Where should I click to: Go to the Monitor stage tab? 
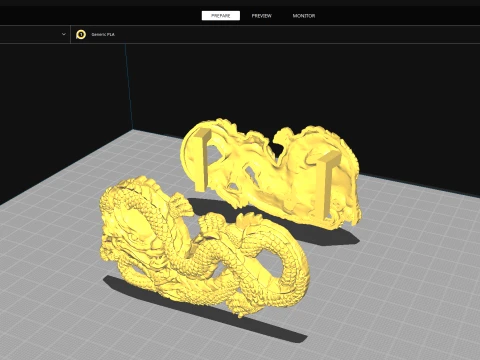point(304,16)
